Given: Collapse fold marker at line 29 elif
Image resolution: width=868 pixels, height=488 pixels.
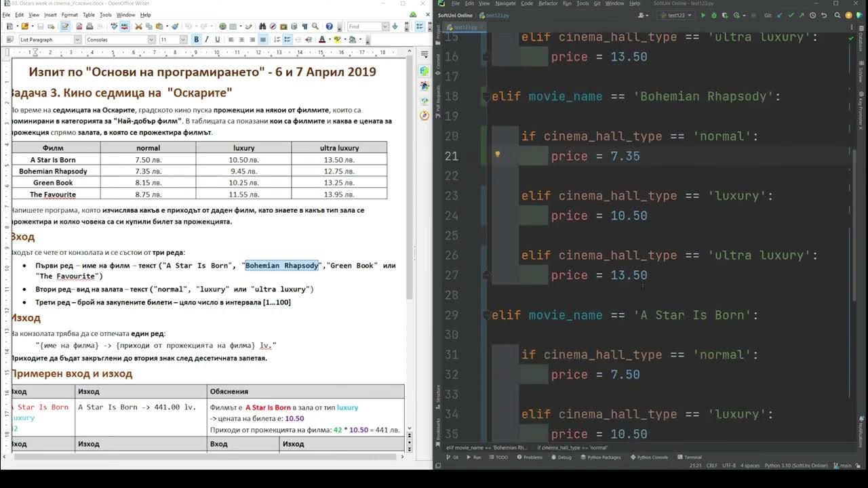Looking at the screenshot, I should 486,315.
